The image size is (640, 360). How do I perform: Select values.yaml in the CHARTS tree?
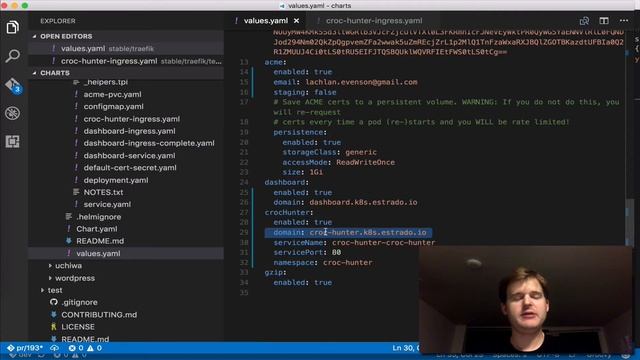(126, 253)
